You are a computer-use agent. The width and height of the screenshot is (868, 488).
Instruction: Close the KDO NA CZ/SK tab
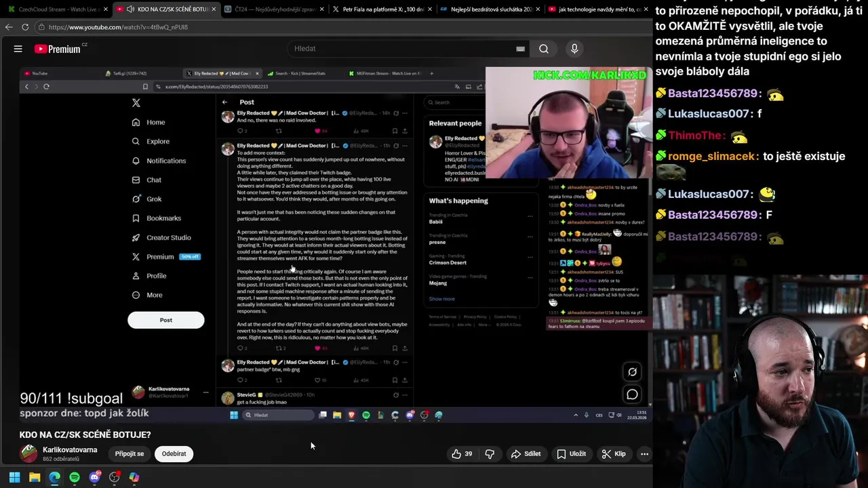[x=214, y=9]
